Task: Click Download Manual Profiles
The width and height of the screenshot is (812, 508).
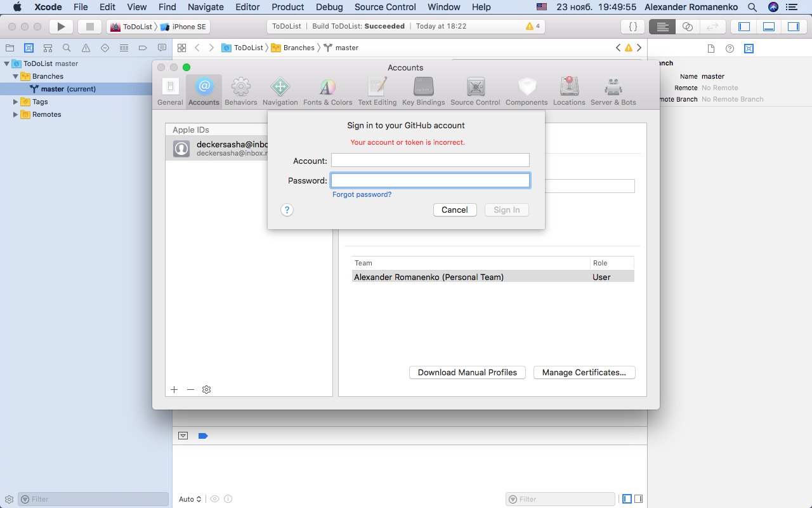Action: pos(468,373)
